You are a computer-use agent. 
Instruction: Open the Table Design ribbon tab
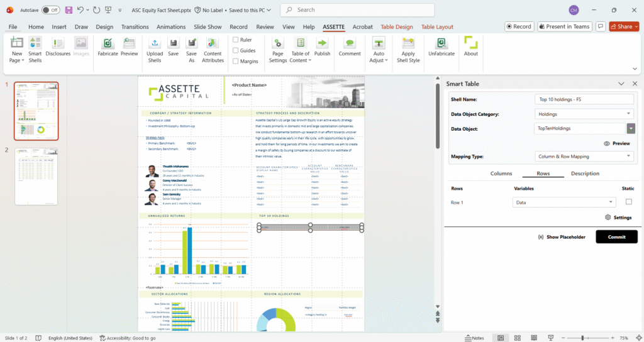point(396,27)
